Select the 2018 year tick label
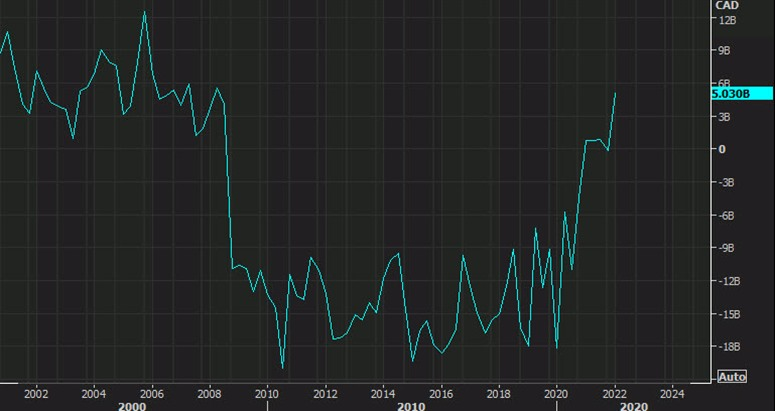The image size is (775, 411). [499, 394]
